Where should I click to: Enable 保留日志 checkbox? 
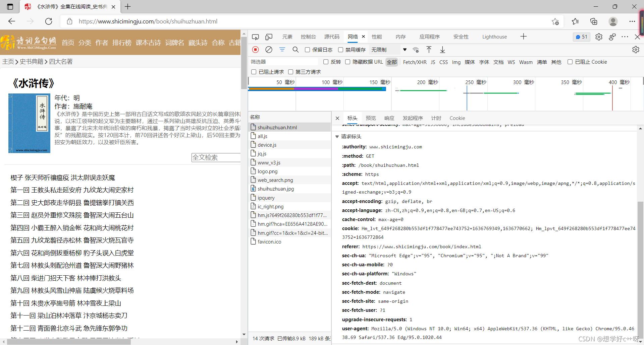(x=307, y=50)
